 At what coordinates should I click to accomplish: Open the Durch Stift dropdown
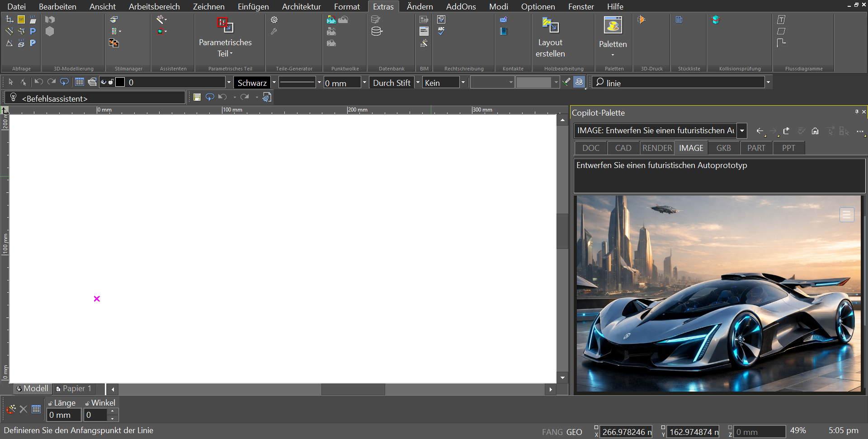point(418,82)
